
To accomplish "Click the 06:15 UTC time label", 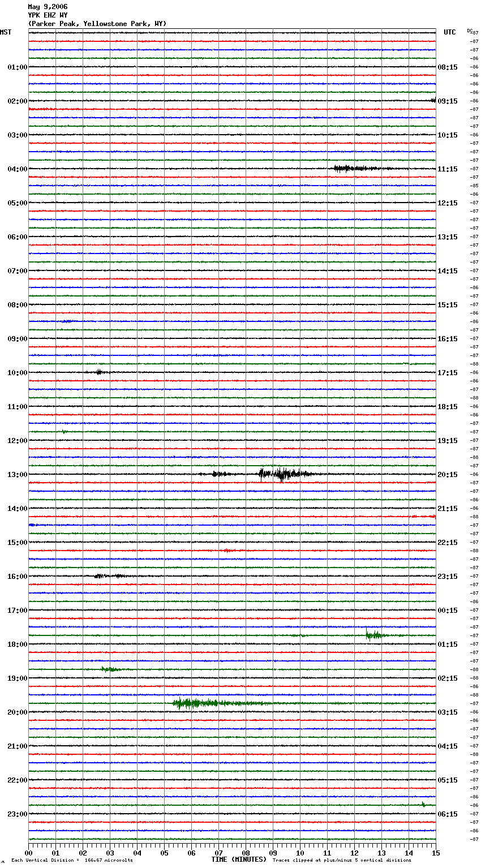I will click(x=448, y=814).
